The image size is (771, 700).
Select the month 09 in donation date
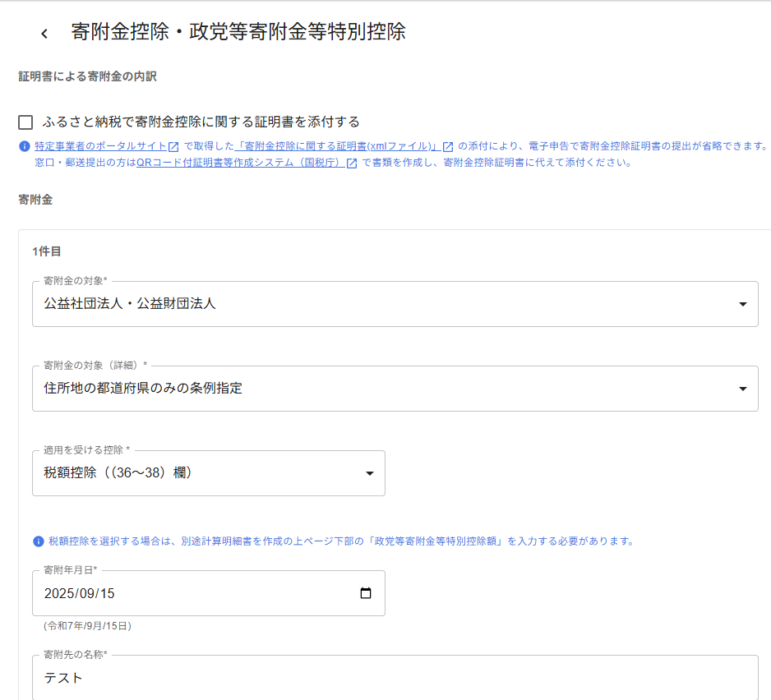[x=88, y=593]
